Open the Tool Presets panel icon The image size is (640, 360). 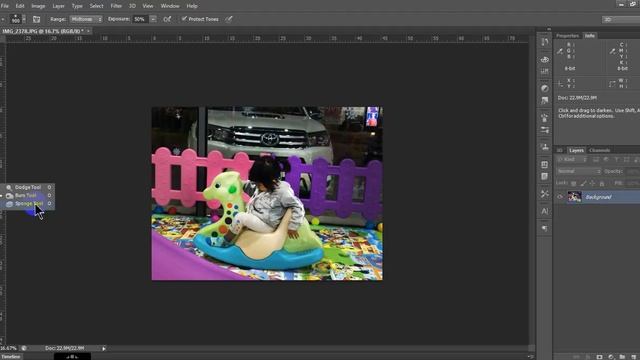544,193
